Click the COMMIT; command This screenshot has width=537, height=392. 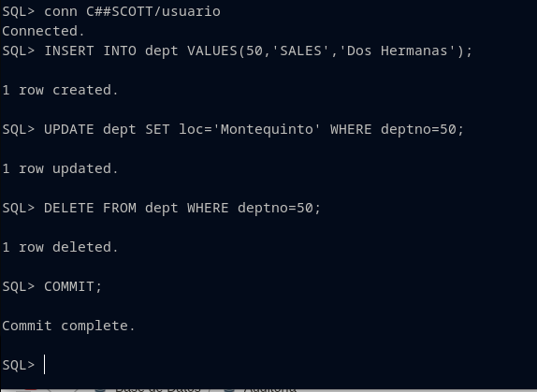[x=52, y=286]
